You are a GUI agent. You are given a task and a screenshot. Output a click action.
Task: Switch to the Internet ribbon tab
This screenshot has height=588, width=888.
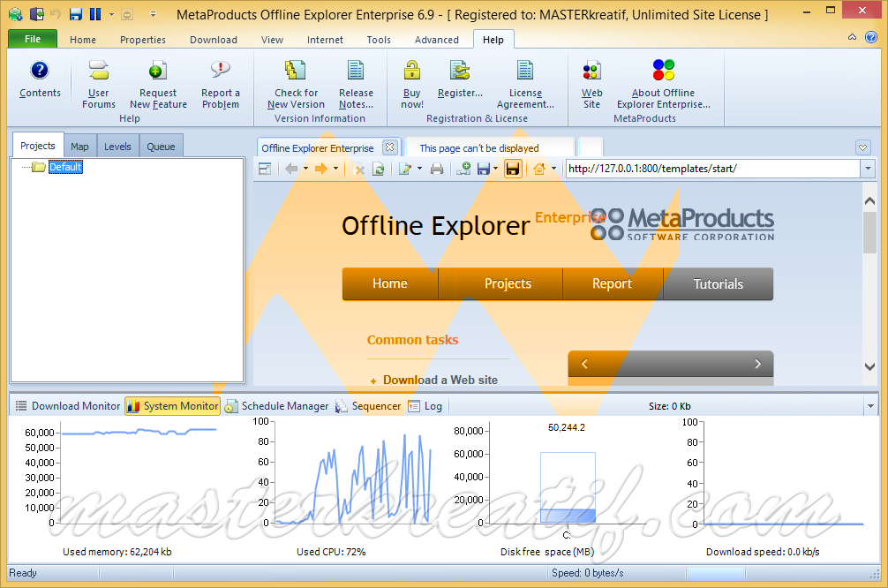point(325,40)
